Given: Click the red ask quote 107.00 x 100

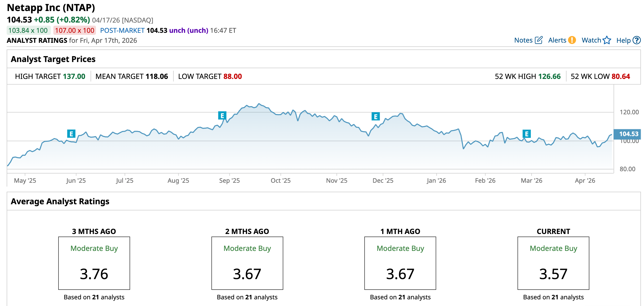Looking at the screenshot, I should (74, 30).
